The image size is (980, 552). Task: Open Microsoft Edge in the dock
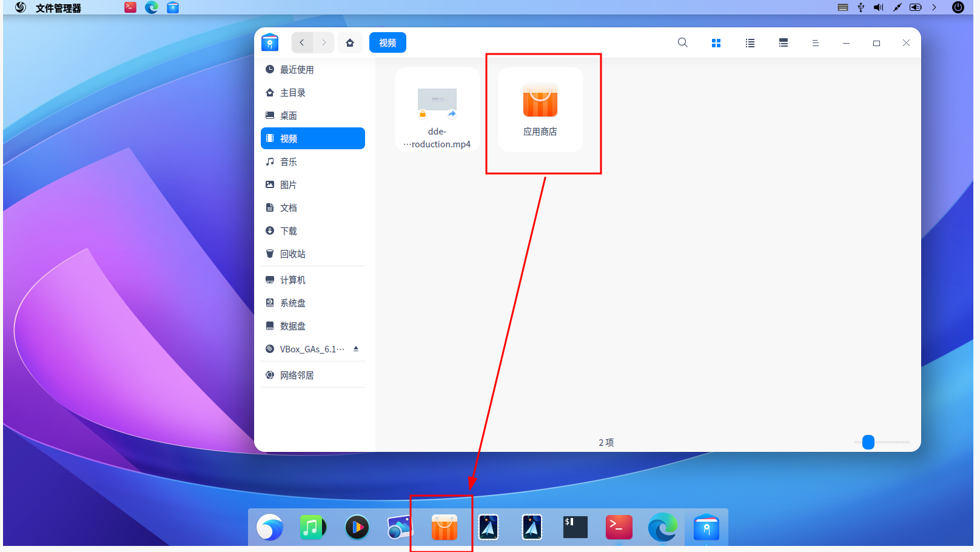point(662,527)
